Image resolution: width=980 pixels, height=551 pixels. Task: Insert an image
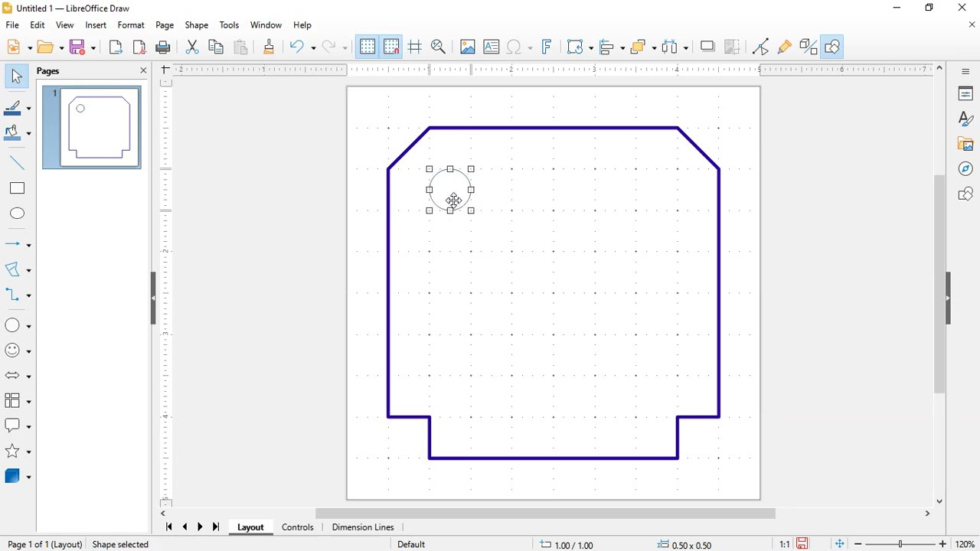click(468, 47)
